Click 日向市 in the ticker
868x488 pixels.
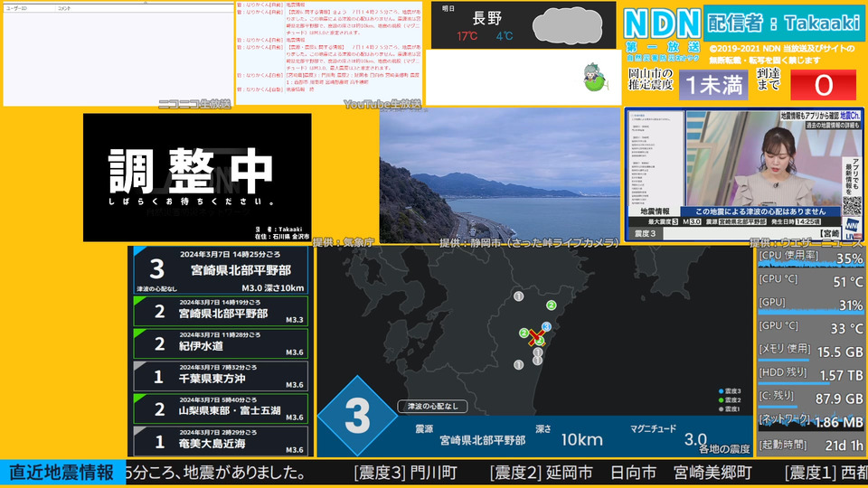(633, 473)
